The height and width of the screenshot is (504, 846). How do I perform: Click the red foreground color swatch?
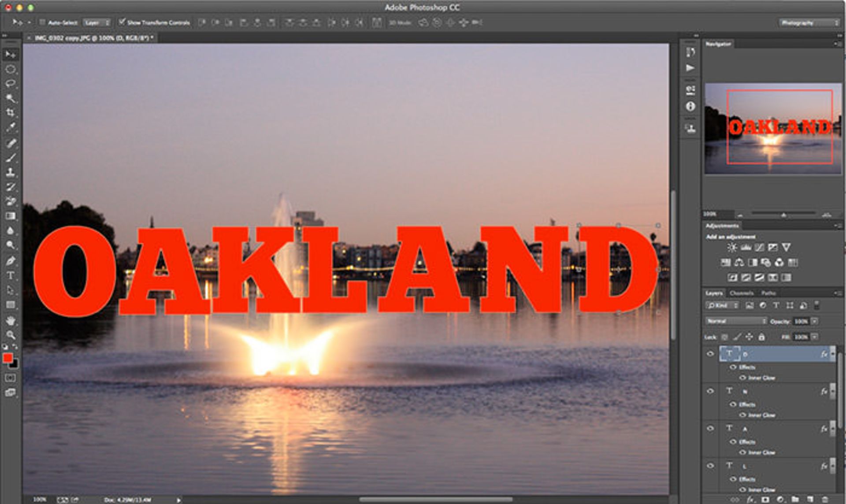(x=7, y=358)
